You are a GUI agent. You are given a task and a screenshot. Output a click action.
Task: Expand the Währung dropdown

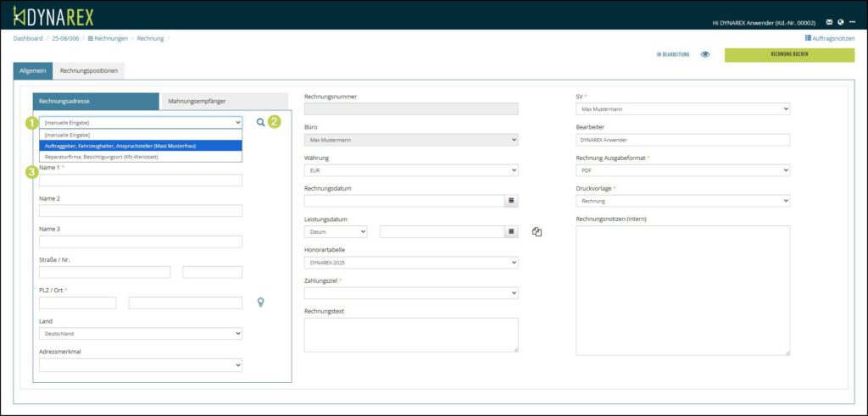[x=410, y=170]
